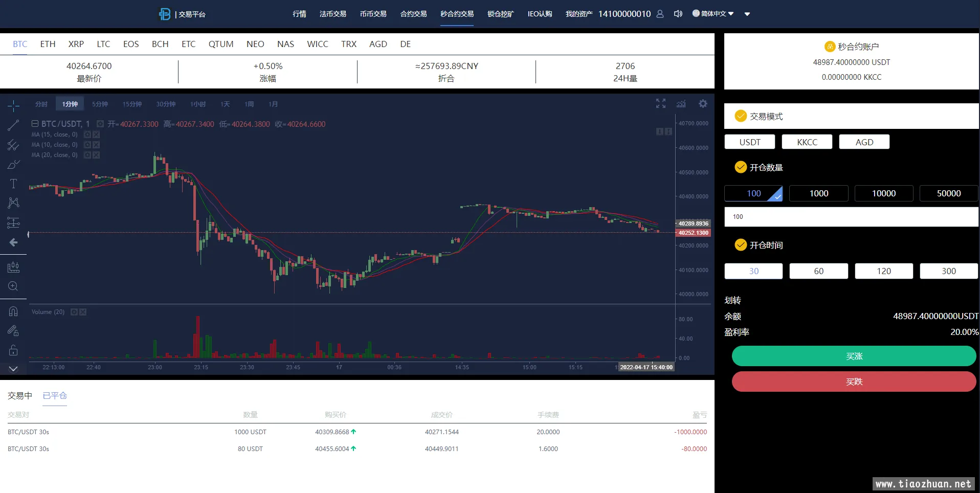The height and width of the screenshot is (493, 980).
Task: Open the indicators chart icon
Action: pyautogui.click(x=681, y=103)
